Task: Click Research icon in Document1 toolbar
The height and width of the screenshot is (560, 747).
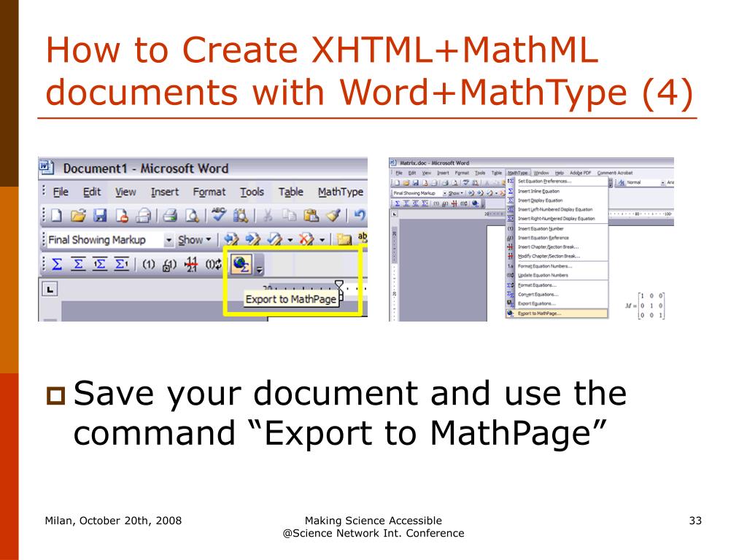Action: [241, 216]
